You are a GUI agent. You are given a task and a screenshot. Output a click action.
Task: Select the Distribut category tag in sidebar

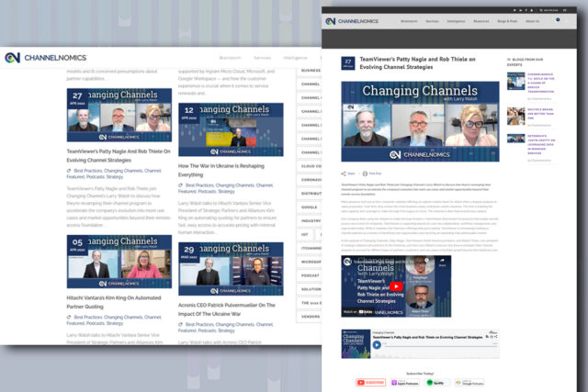point(310,194)
